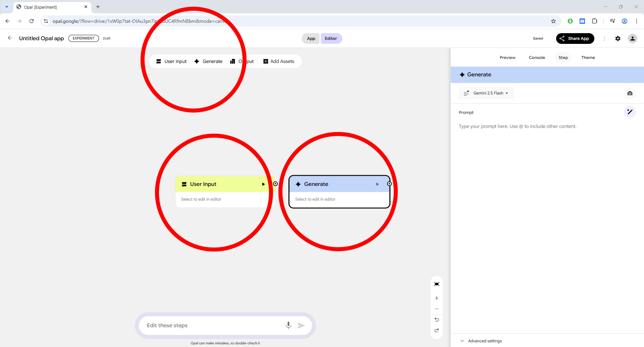Click the EXPERIMENT badge
The height and width of the screenshot is (347, 644).
84,38
